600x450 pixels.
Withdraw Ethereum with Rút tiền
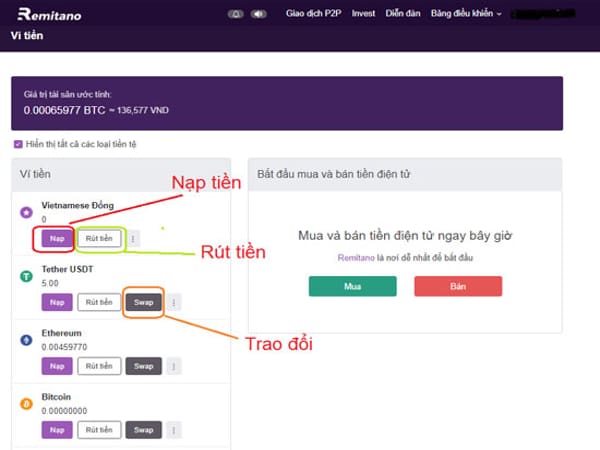click(99, 367)
